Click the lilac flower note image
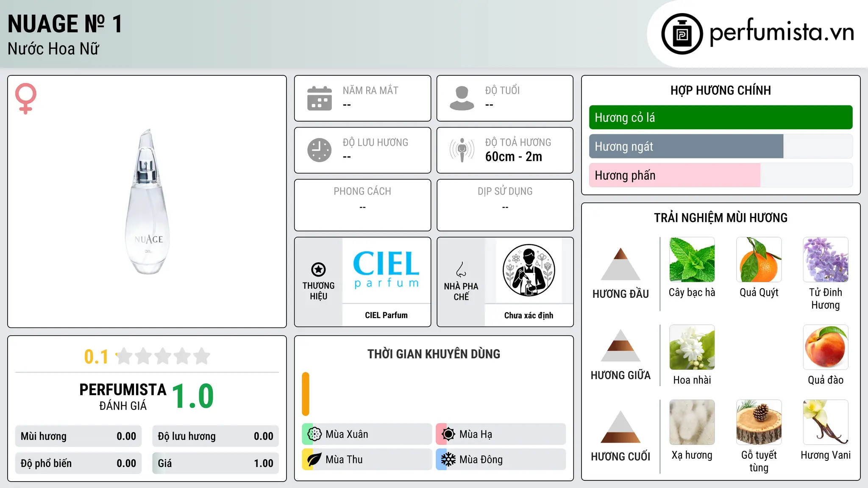 tap(826, 260)
